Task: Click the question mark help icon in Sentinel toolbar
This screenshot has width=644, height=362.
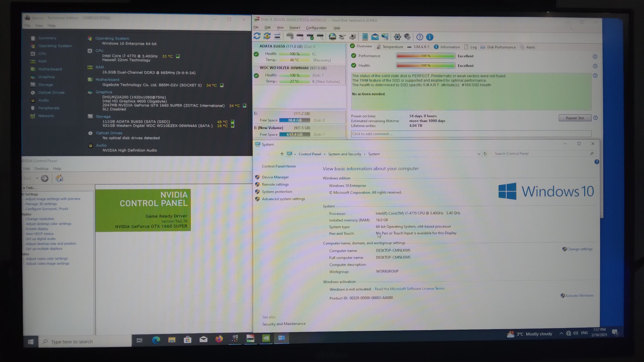Action: point(420,37)
